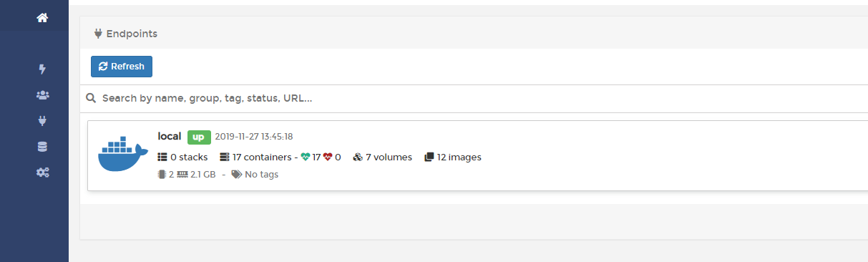Click the No tags label

(262, 174)
